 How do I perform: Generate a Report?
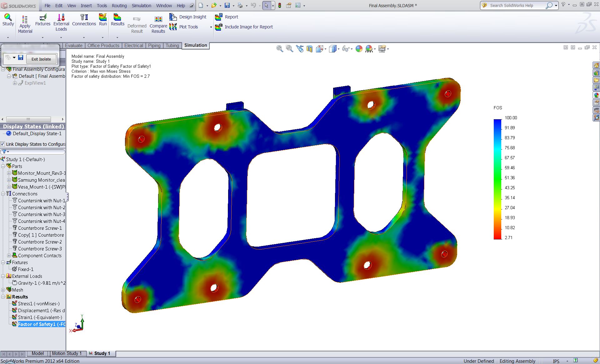(x=227, y=17)
